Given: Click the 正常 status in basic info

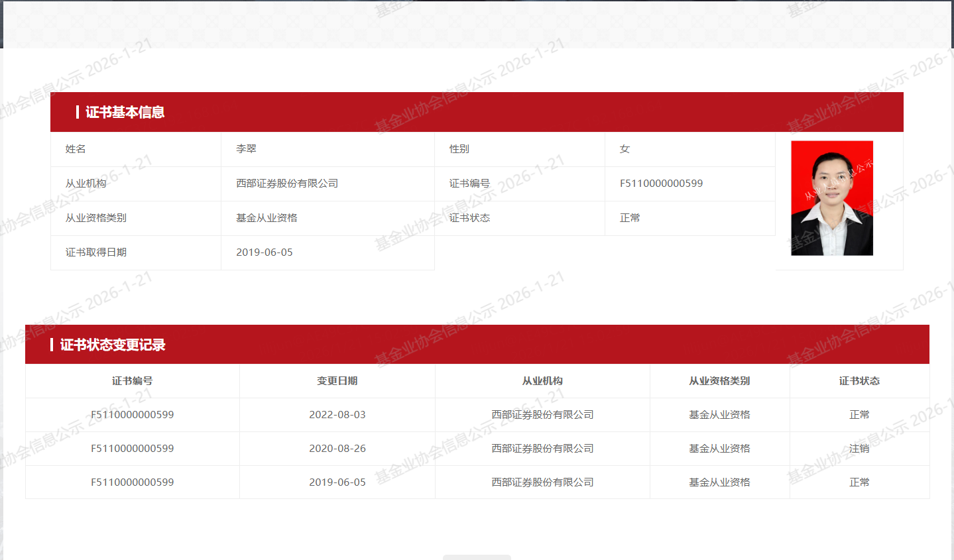Looking at the screenshot, I should [x=630, y=218].
